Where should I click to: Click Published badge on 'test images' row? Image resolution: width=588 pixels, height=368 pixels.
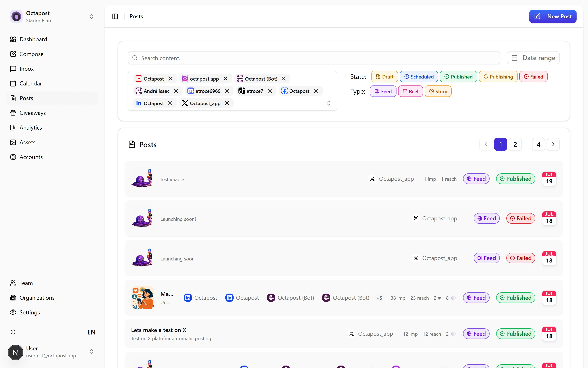pos(516,179)
